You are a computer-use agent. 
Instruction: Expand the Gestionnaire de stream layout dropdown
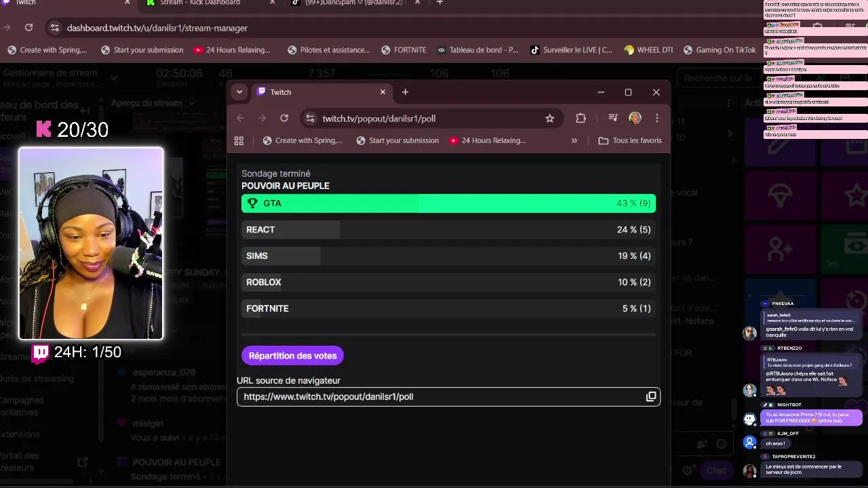point(114,78)
